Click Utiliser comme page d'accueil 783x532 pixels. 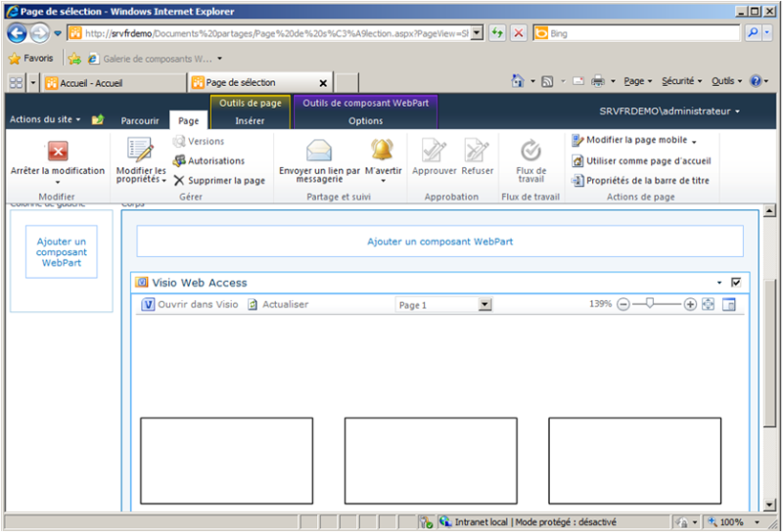[641, 160]
